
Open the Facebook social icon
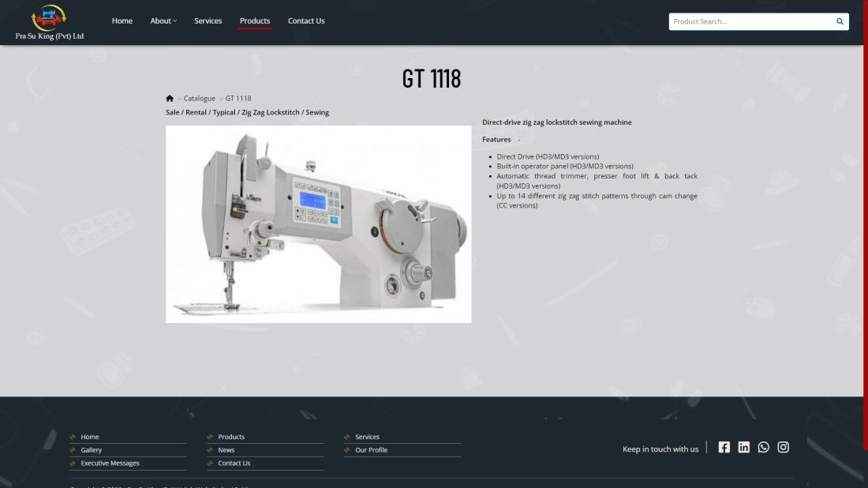click(x=724, y=448)
